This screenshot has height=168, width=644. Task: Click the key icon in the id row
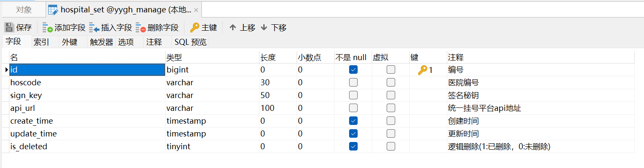pyautogui.click(x=423, y=70)
